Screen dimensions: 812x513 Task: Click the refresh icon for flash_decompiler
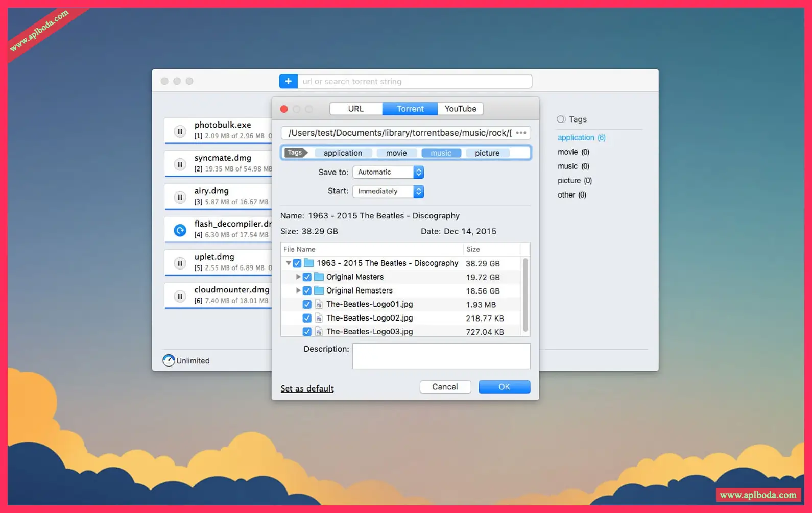pos(180,230)
